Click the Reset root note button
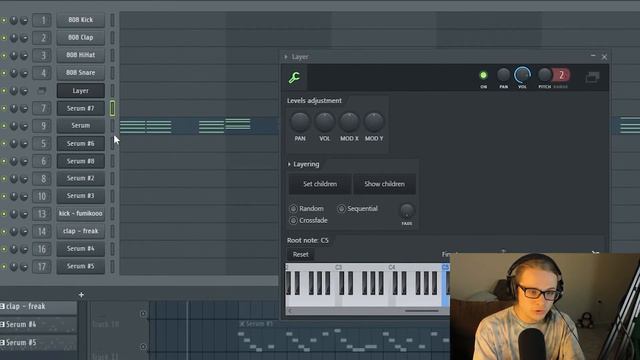640x360 pixels. pos(301,254)
